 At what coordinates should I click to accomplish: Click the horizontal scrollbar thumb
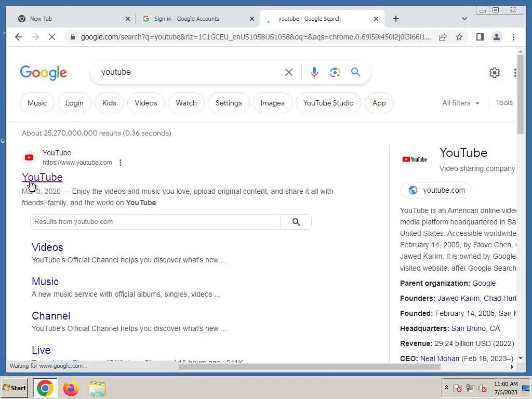pyautogui.click(x=310, y=367)
